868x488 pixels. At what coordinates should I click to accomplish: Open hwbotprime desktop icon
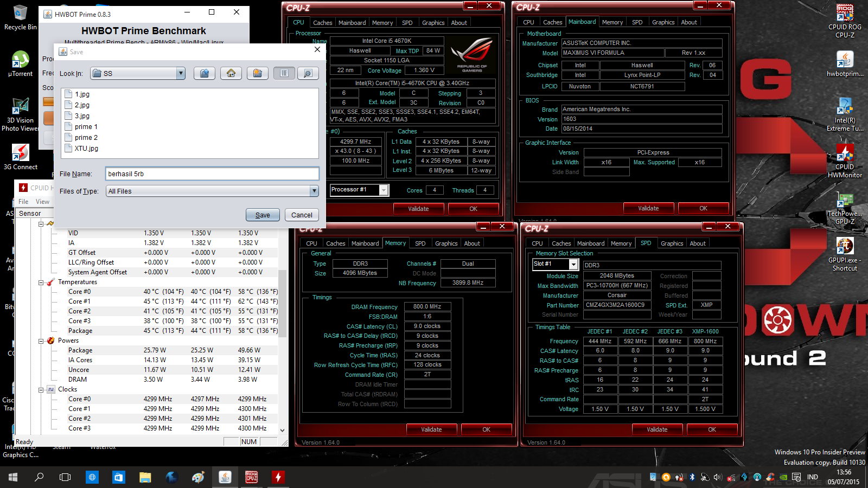[x=845, y=64]
